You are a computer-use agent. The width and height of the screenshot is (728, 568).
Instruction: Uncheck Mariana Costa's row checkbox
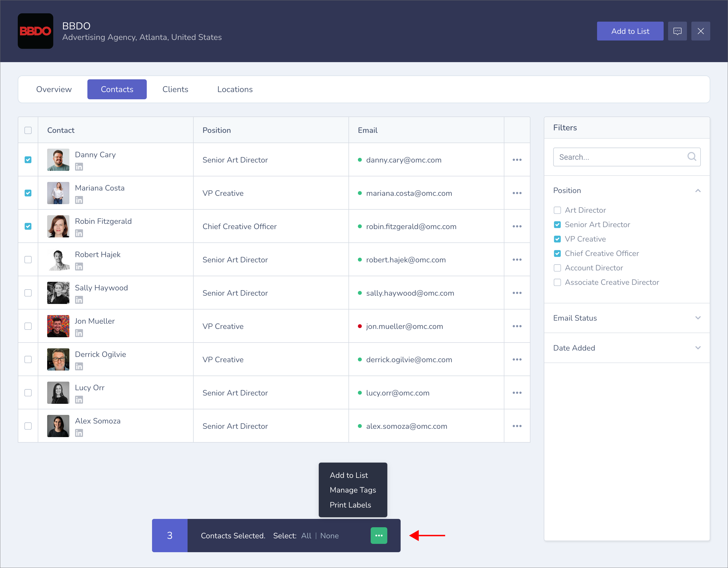tap(28, 193)
